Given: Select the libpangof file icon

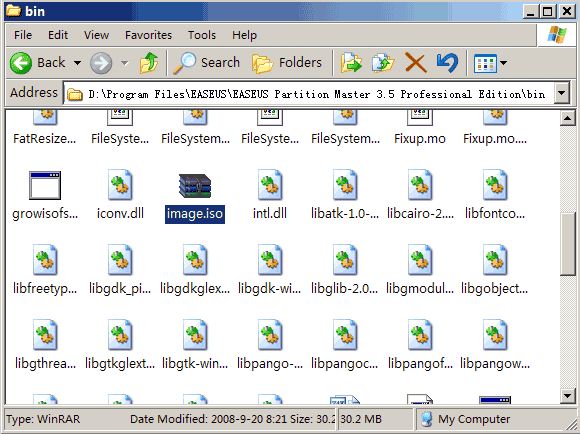Looking at the screenshot, I should pos(419,335).
